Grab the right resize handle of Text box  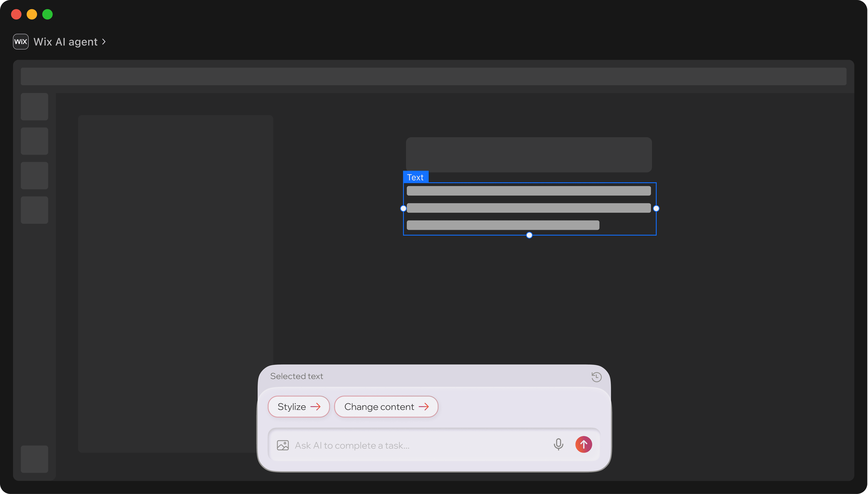(656, 209)
